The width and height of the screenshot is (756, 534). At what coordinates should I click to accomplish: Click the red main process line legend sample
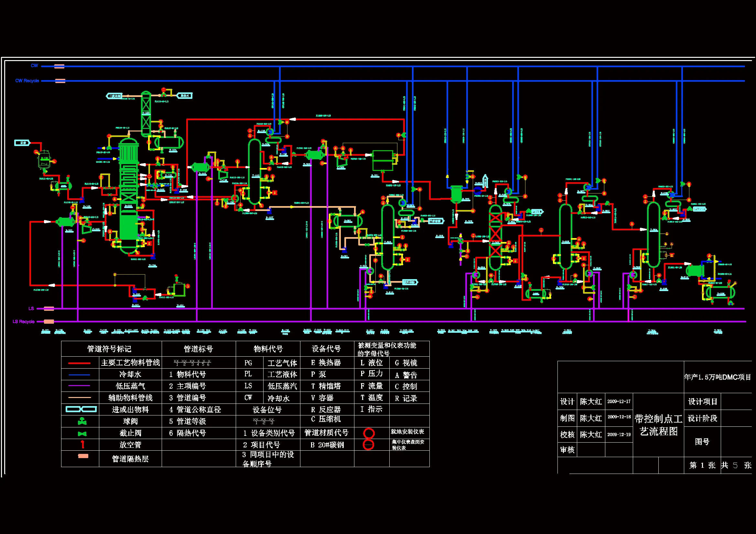point(79,363)
